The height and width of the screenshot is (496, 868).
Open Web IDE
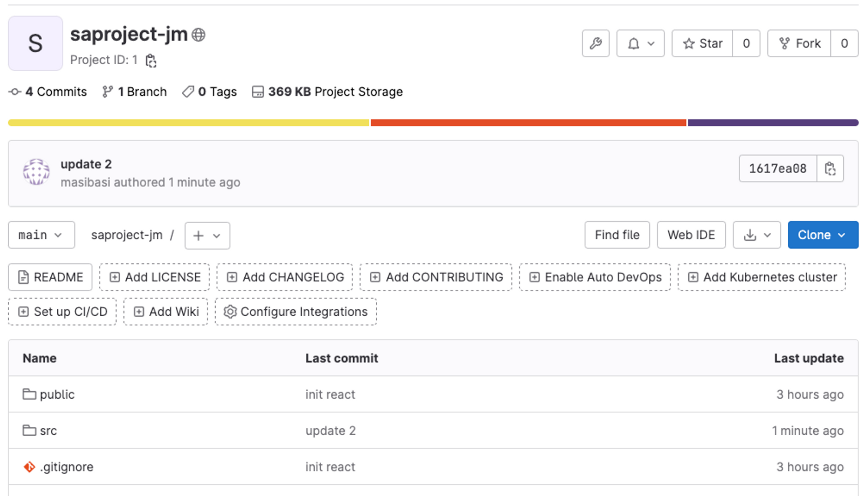click(x=691, y=235)
